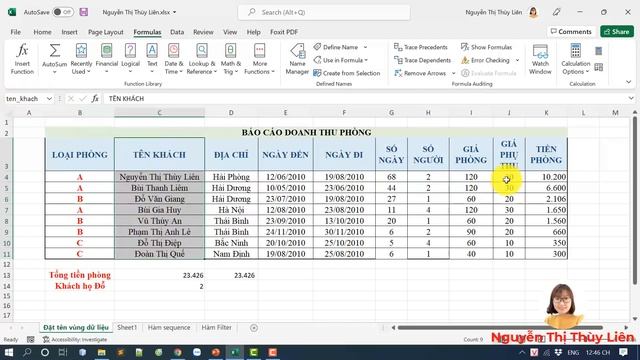The image size is (640, 360).
Task: Select the TÊN KHÁCH header cell
Action: tap(159, 154)
